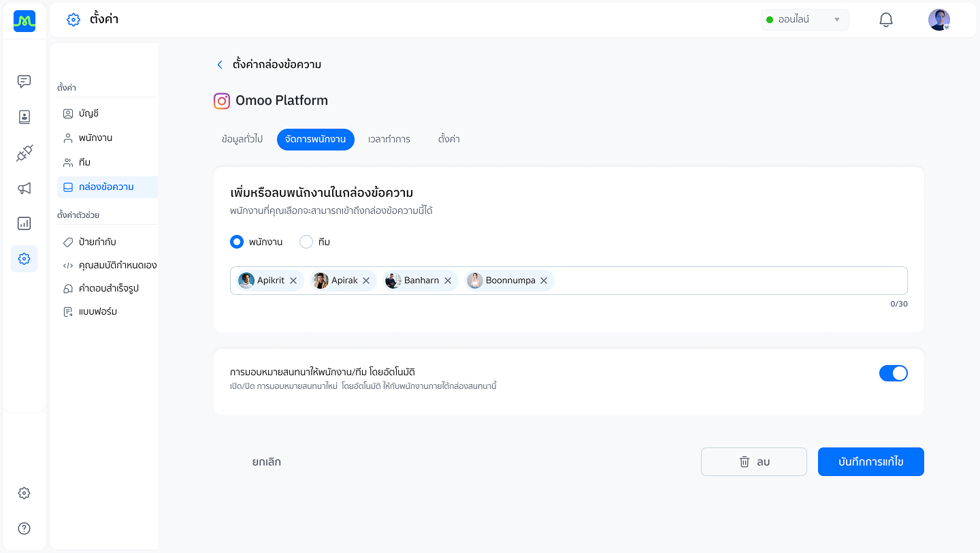Click Boonnumpa's avatar in the chip
This screenshot has width=980, height=553.
click(475, 281)
